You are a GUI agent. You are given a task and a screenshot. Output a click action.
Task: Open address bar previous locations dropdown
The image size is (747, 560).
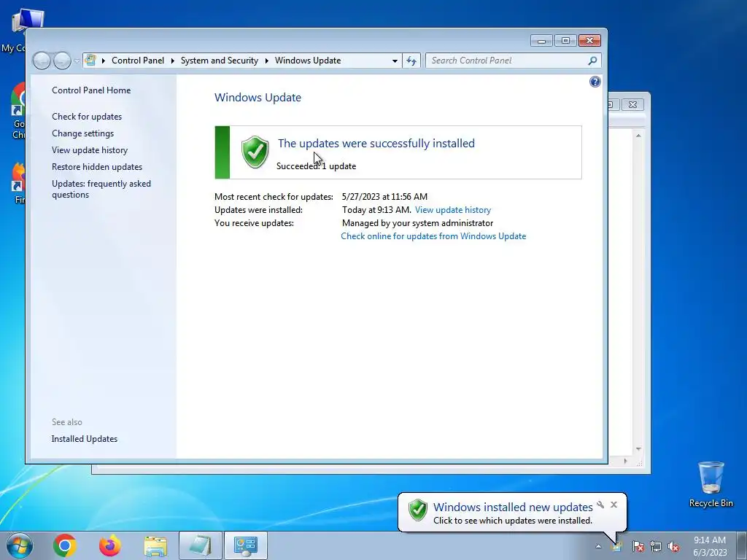point(395,61)
